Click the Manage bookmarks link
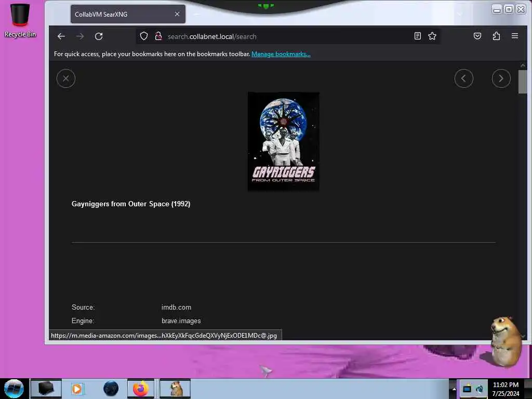Screen dimensions: 532x399 click(x=281, y=54)
